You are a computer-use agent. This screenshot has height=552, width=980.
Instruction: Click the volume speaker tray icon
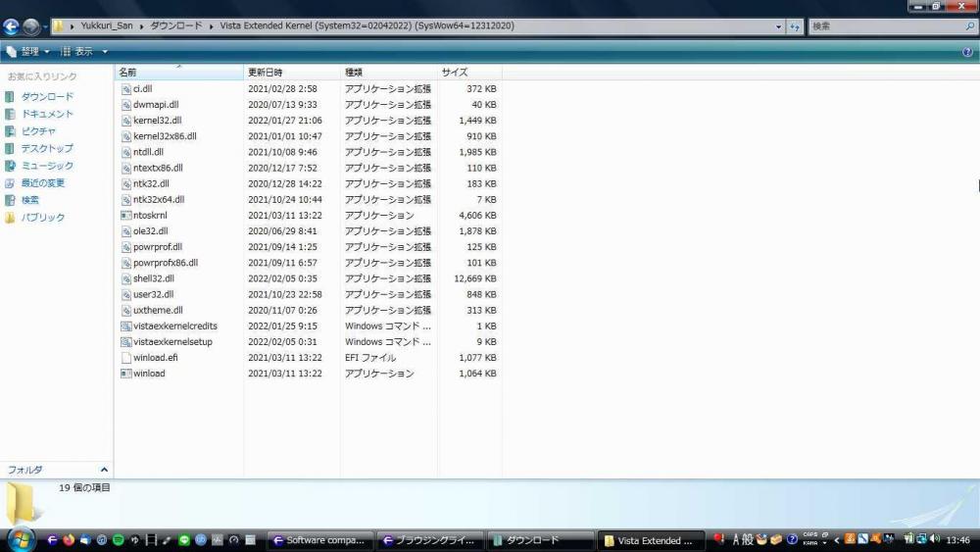[x=935, y=539]
